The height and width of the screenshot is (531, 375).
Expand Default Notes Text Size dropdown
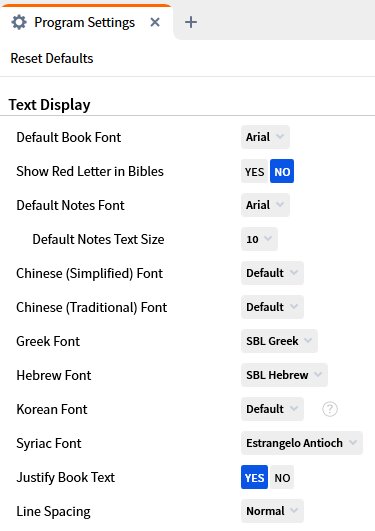coord(259,239)
